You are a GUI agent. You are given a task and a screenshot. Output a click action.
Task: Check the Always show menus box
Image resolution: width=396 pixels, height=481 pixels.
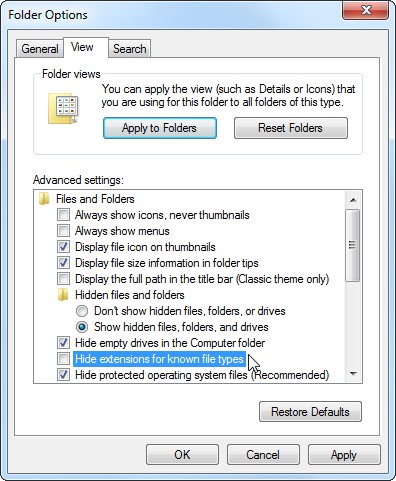[x=63, y=231]
